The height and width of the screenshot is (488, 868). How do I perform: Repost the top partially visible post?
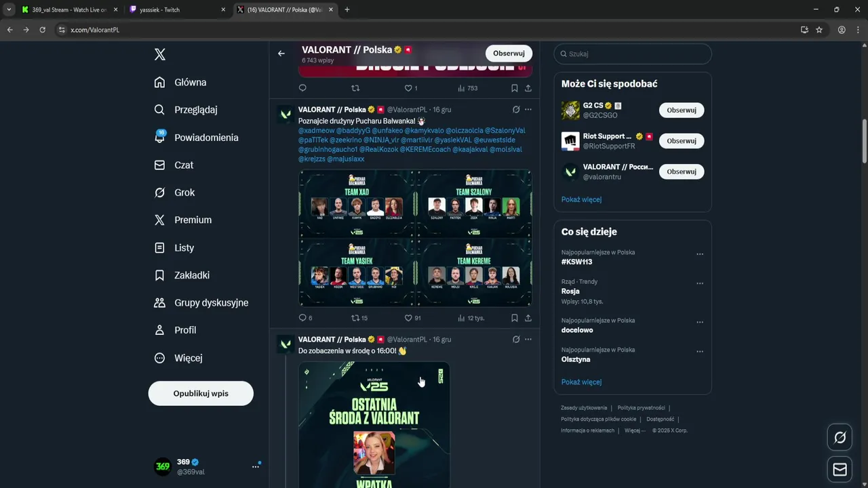tap(355, 88)
